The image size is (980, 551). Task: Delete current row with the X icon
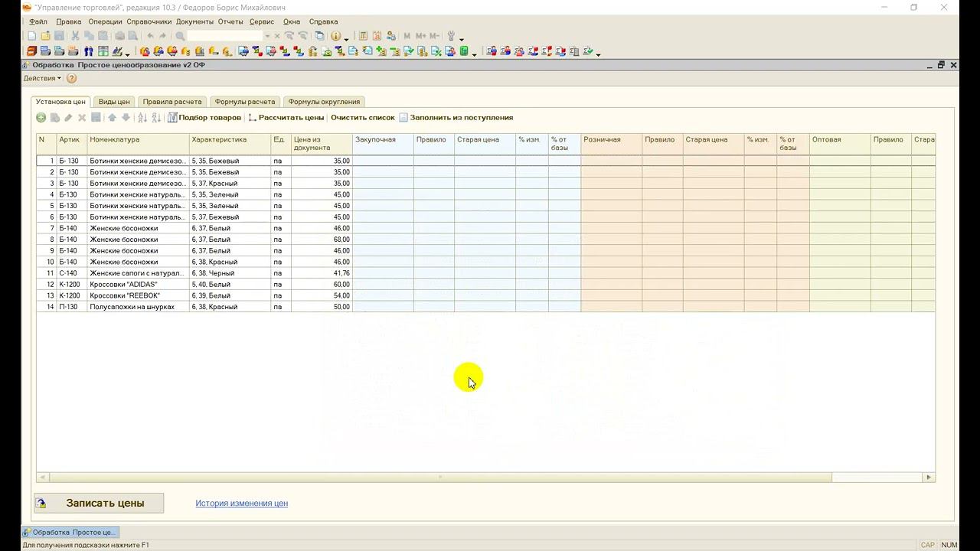[x=82, y=118]
